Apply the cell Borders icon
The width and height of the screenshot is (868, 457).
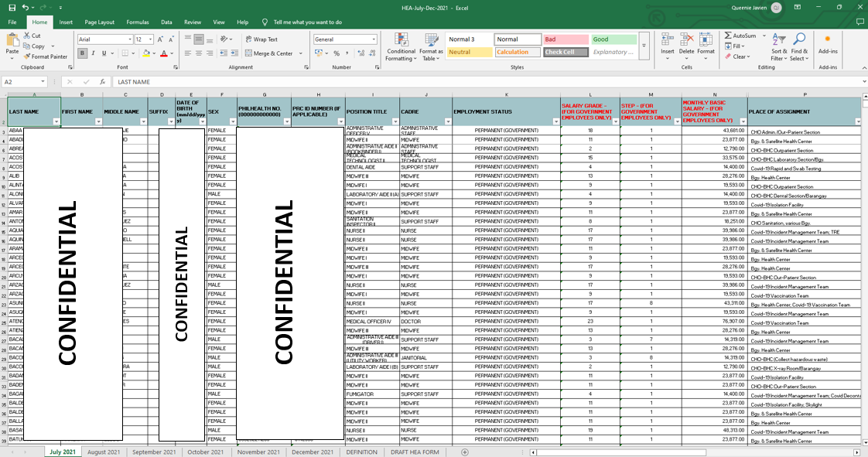pos(125,53)
